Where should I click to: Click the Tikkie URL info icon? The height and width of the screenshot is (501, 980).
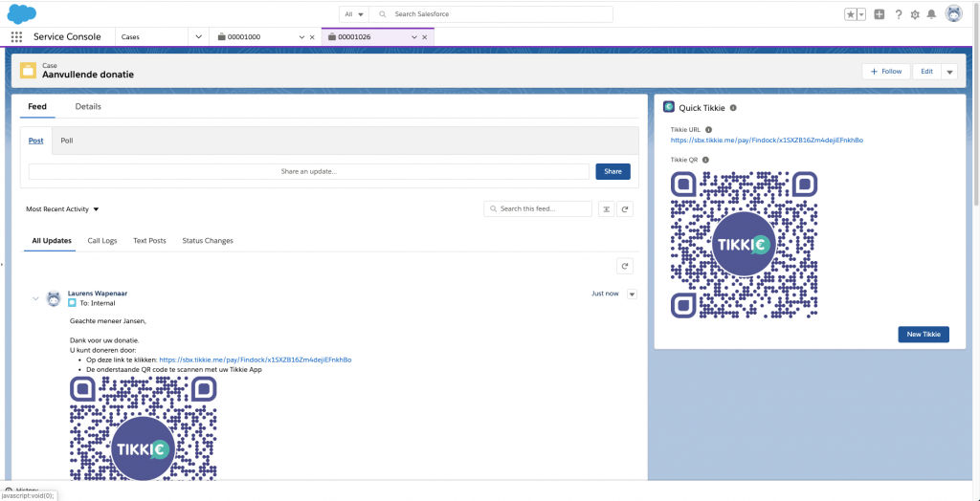pos(709,129)
